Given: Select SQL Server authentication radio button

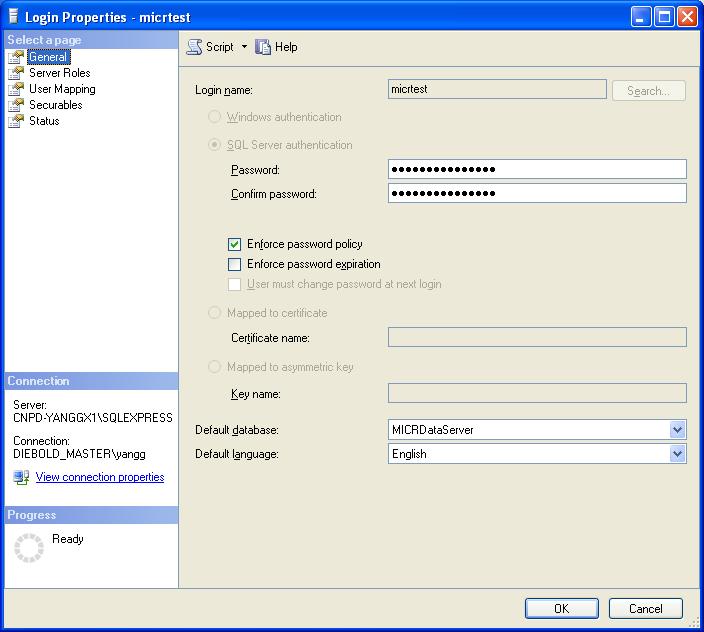Looking at the screenshot, I should (x=214, y=145).
